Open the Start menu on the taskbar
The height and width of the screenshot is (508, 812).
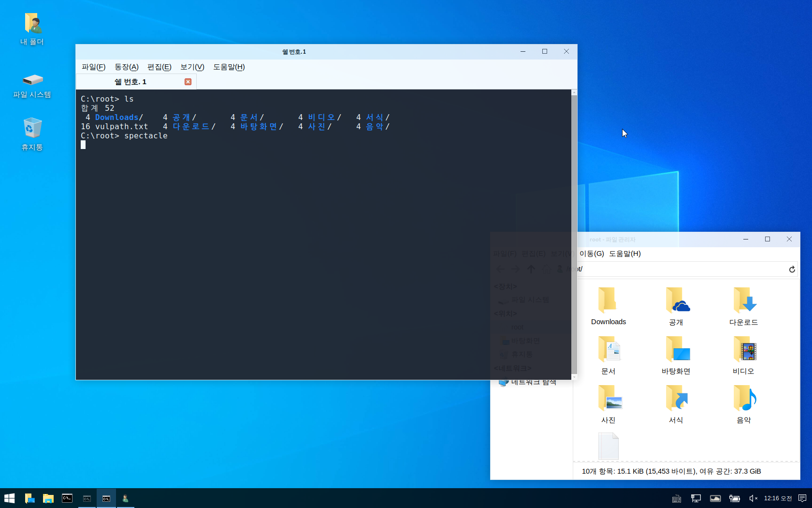click(10, 498)
